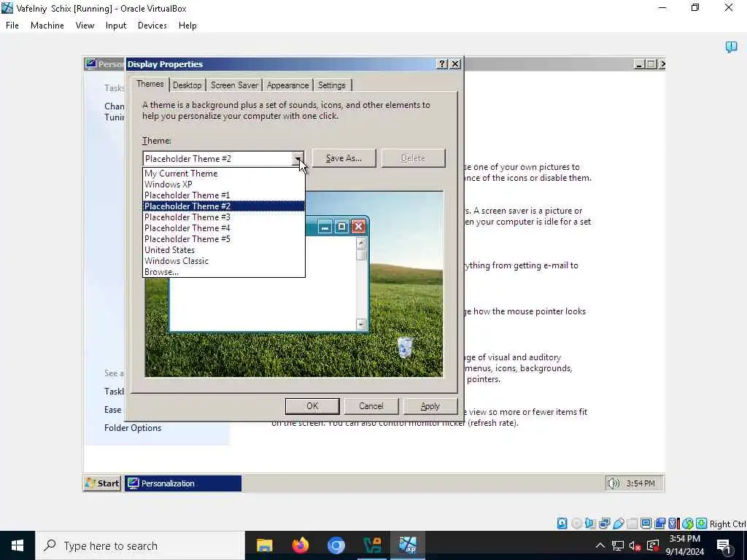Click the guest taskbar clock 3:54 PM

click(640, 483)
